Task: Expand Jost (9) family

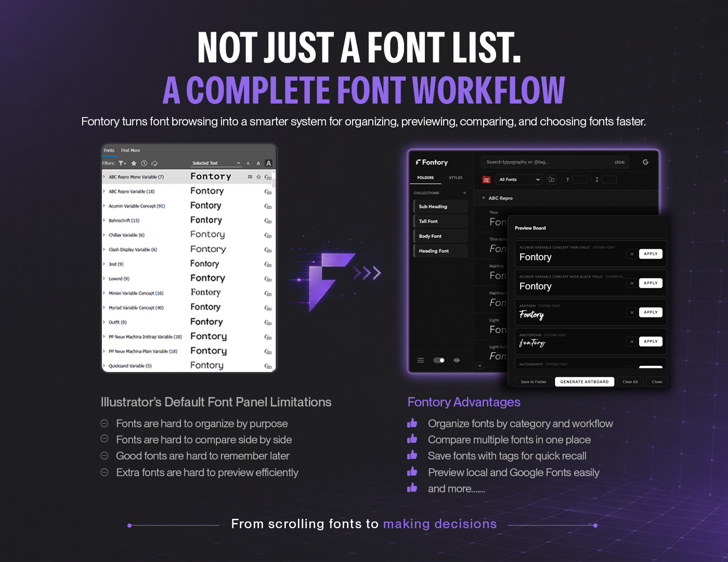Action: (104, 264)
